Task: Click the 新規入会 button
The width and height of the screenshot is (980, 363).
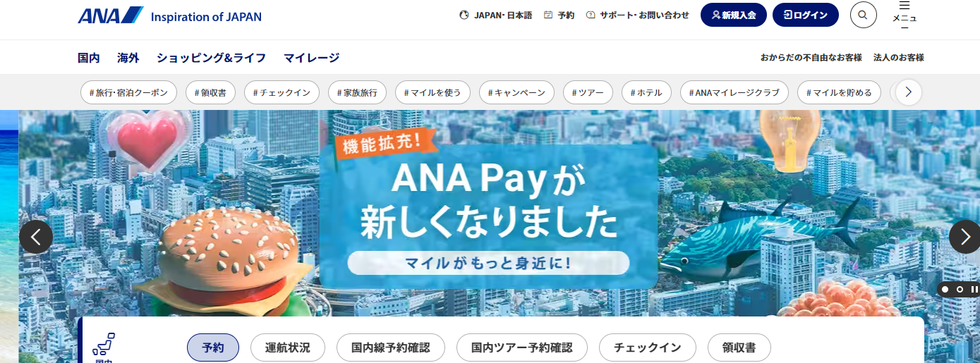Action: pyautogui.click(x=734, y=15)
